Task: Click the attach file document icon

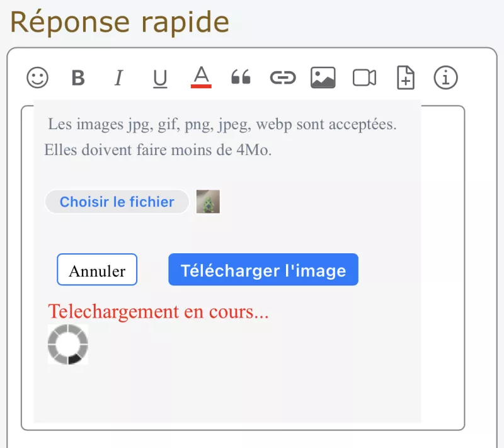Action: 405,78
